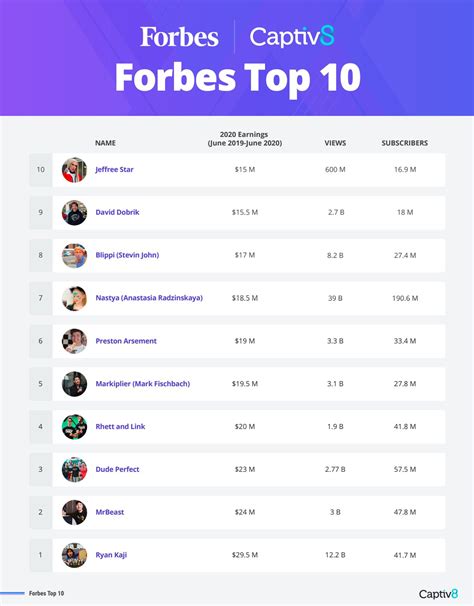474x606 pixels.
Task: Select the 2020 Earnings column header
Action: pyautogui.click(x=244, y=139)
